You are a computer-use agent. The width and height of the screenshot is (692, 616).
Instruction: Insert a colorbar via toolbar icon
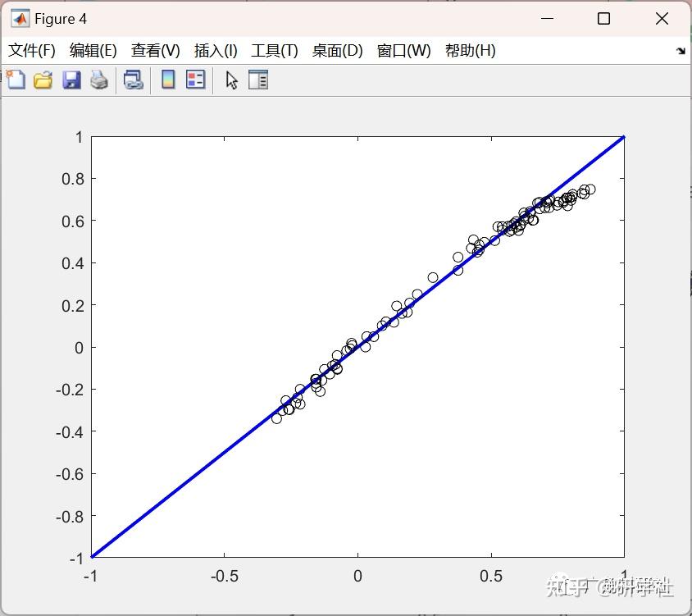coord(168,80)
